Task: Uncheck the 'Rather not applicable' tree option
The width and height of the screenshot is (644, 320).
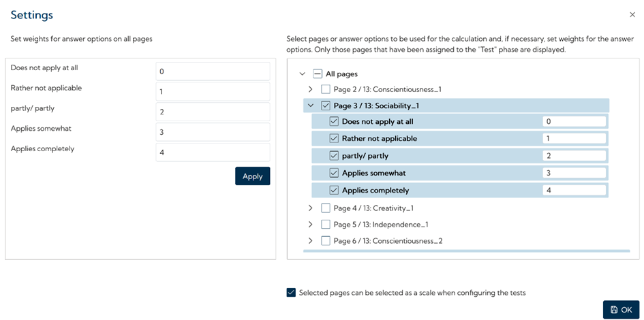Action: (334, 138)
